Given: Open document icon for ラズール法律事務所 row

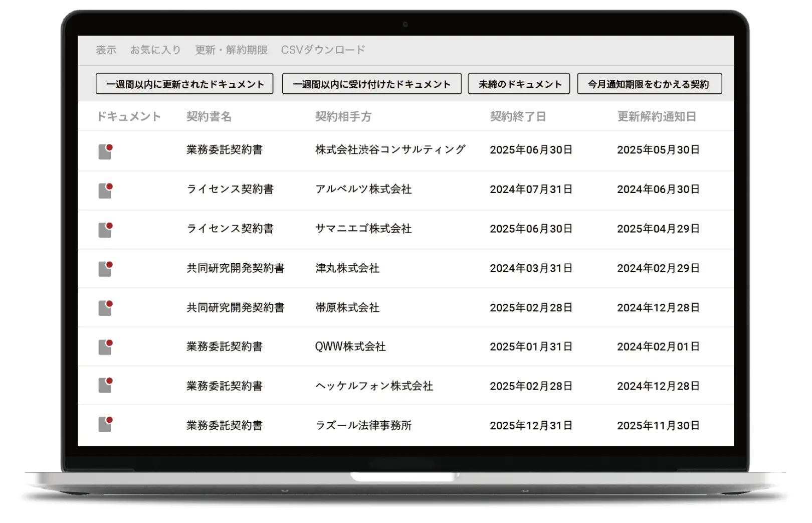Looking at the screenshot, I should [105, 424].
